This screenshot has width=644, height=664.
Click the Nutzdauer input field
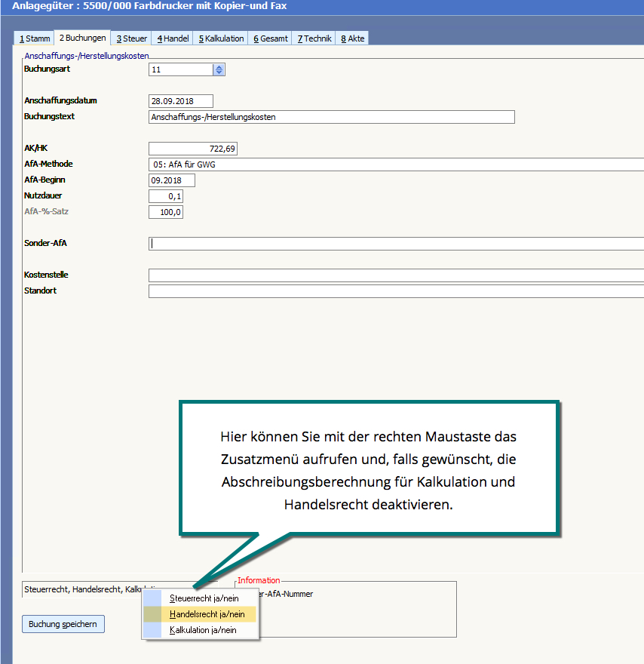point(166,196)
